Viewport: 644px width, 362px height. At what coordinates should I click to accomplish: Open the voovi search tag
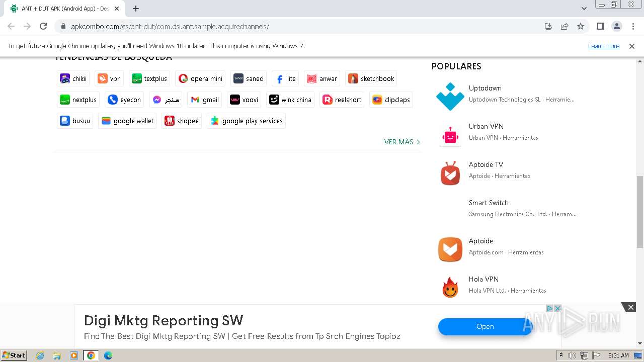tap(244, 100)
